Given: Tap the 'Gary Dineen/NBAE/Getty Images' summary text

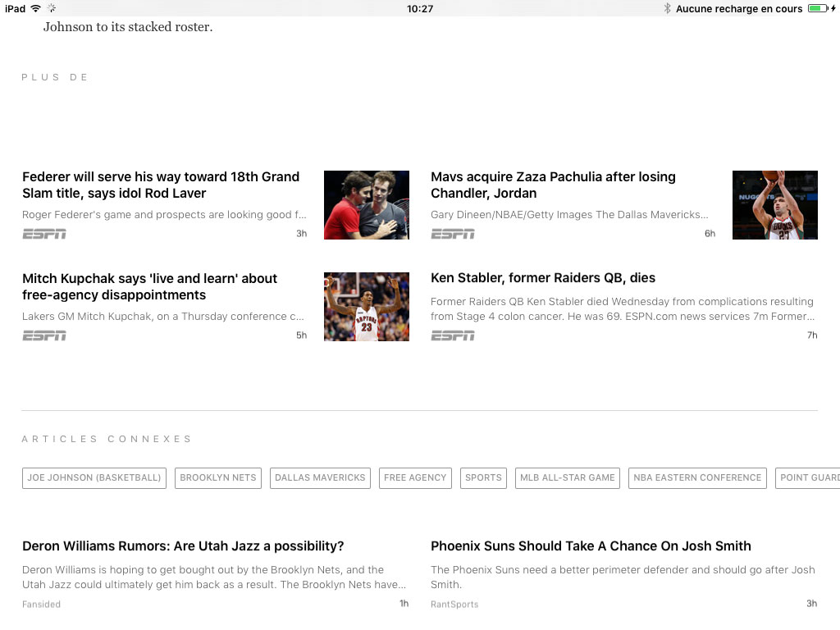Looking at the screenshot, I should (x=569, y=215).
